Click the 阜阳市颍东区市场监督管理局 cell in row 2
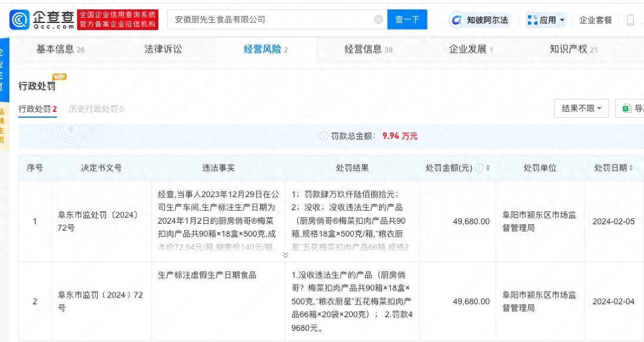Image resolution: width=644 pixels, height=342 pixels. 539,301
